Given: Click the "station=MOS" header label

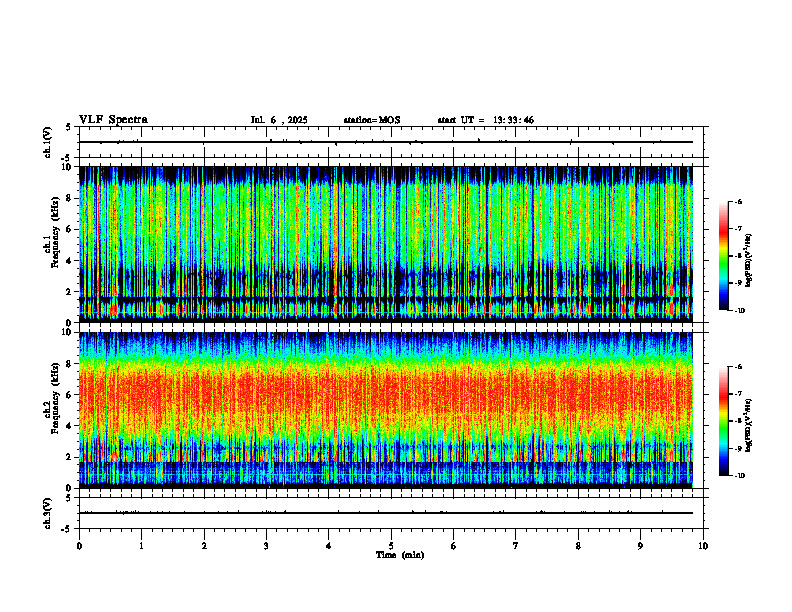Looking at the screenshot, I should coord(372,120).
